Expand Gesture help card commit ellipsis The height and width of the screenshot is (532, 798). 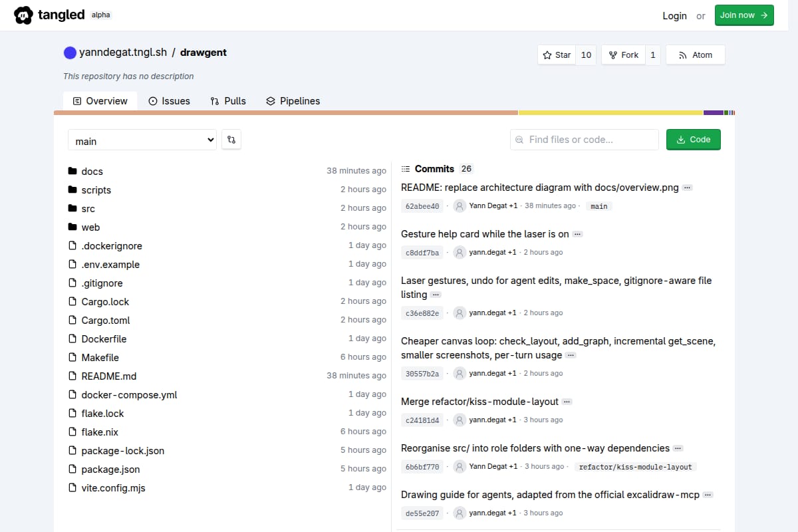tap(577, 235)
